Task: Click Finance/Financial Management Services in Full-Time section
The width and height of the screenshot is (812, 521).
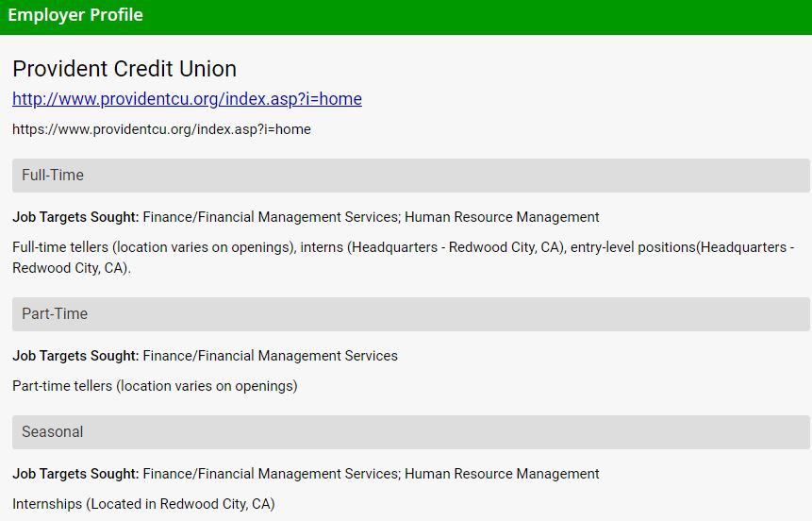Action: click(x=270, y=217)
